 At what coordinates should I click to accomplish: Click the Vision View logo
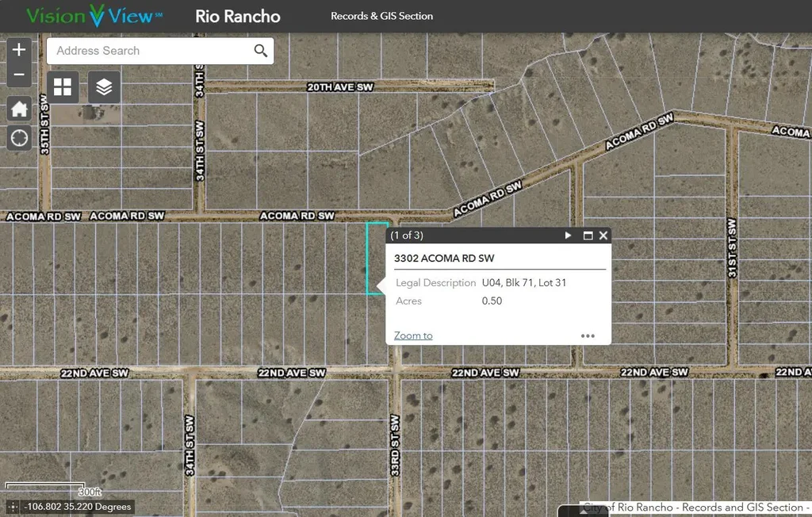[x=95, y=16]
